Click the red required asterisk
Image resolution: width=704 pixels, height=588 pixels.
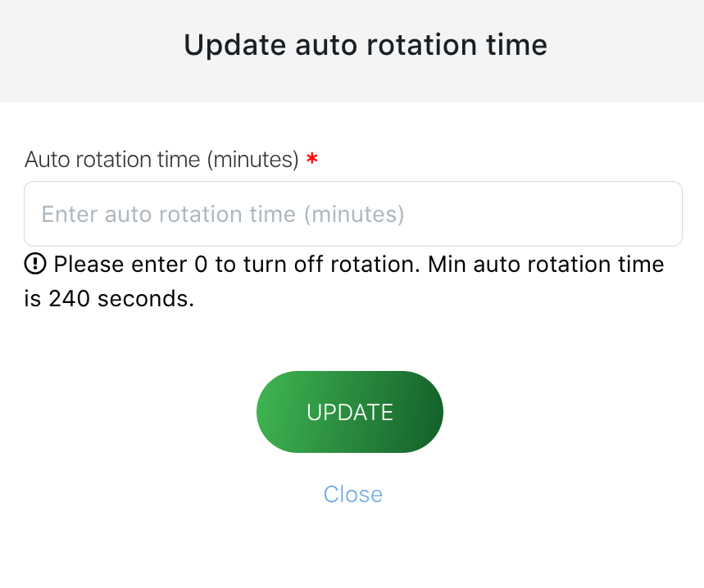tap(312, 158)
